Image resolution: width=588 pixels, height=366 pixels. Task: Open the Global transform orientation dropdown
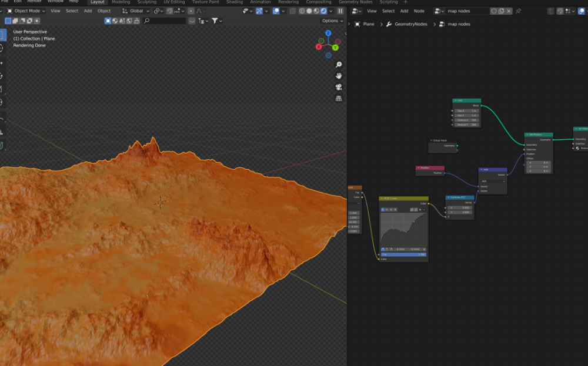point(136,11)
